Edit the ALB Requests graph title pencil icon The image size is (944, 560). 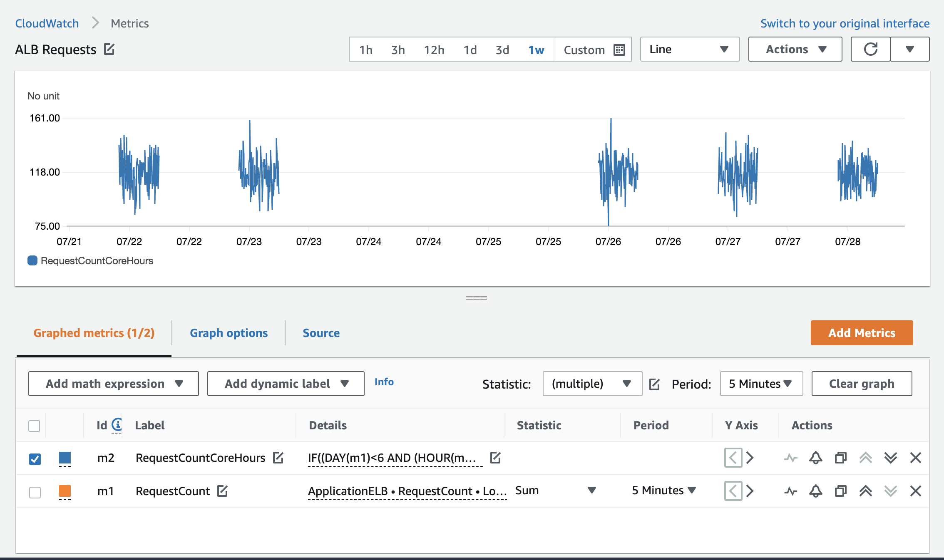pyautogui.click(x=109, y=49)
